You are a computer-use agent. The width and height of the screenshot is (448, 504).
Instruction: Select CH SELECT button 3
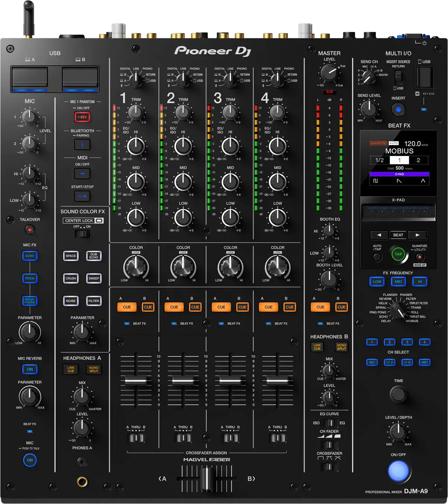point(407,342)
